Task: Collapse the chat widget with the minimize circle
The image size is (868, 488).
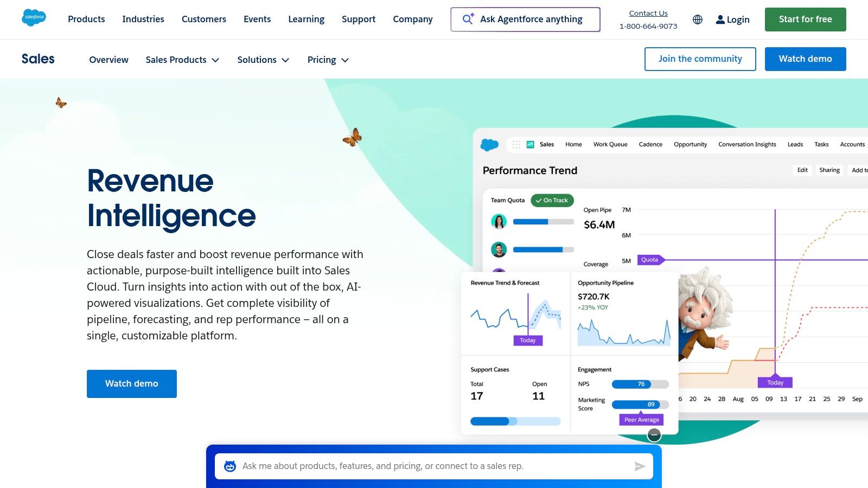Action: click(x=654, y=434)
